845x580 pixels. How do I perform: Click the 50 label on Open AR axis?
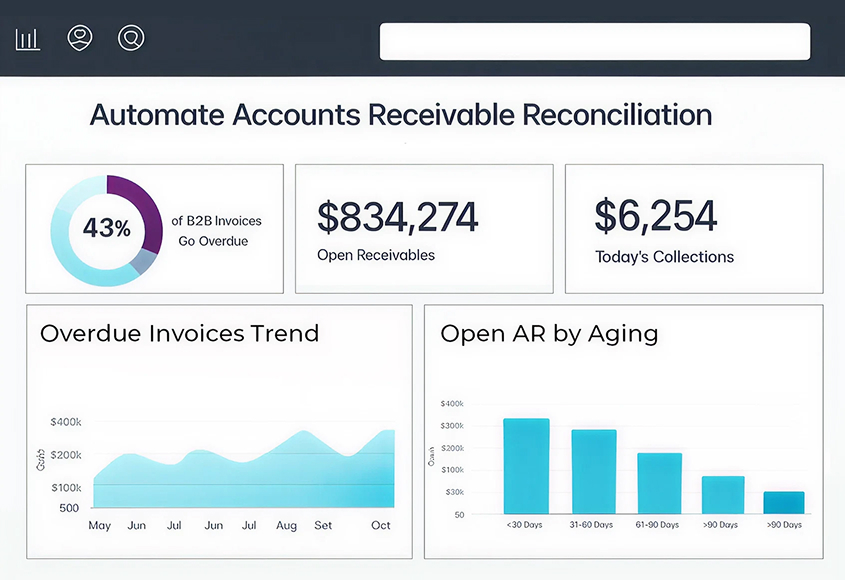pyautogui.click(x=459, y=515)
